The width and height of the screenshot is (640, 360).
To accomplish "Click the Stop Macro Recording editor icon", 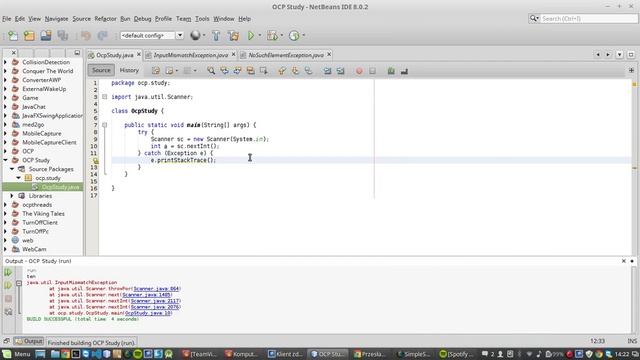I will click(372, 71).
